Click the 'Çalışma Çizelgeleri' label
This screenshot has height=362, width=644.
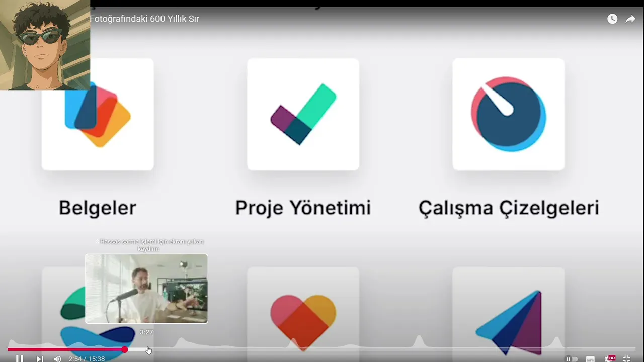[x=509, y=208]
